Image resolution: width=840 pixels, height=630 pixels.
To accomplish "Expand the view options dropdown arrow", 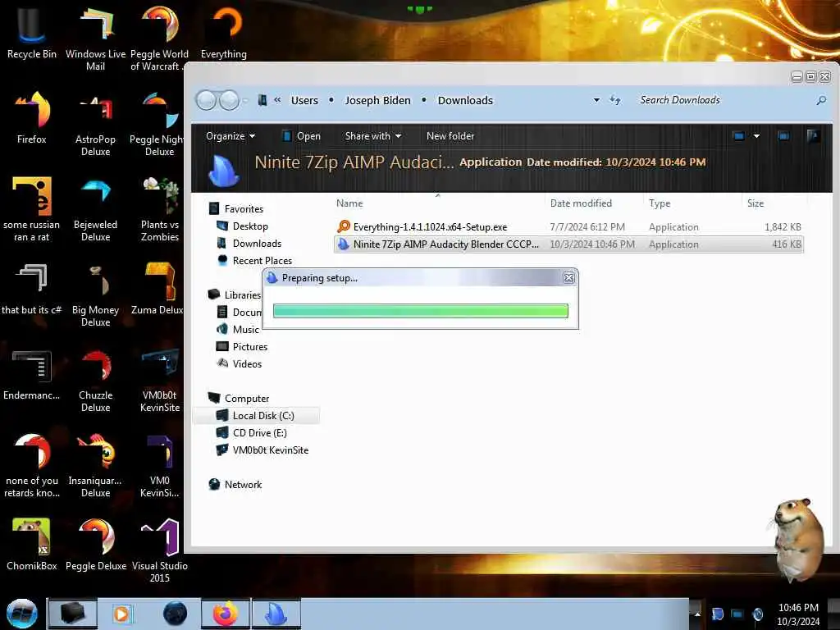I will (756, 136).
